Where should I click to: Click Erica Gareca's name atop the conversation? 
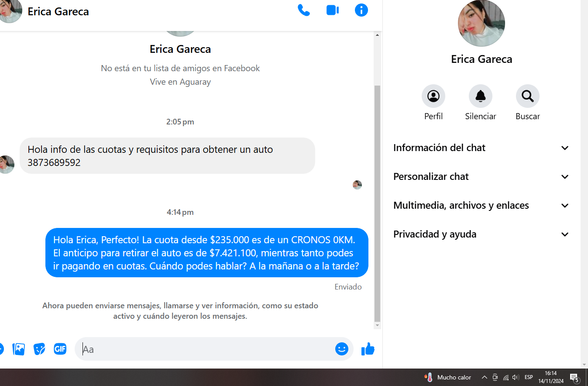(180, 49)
